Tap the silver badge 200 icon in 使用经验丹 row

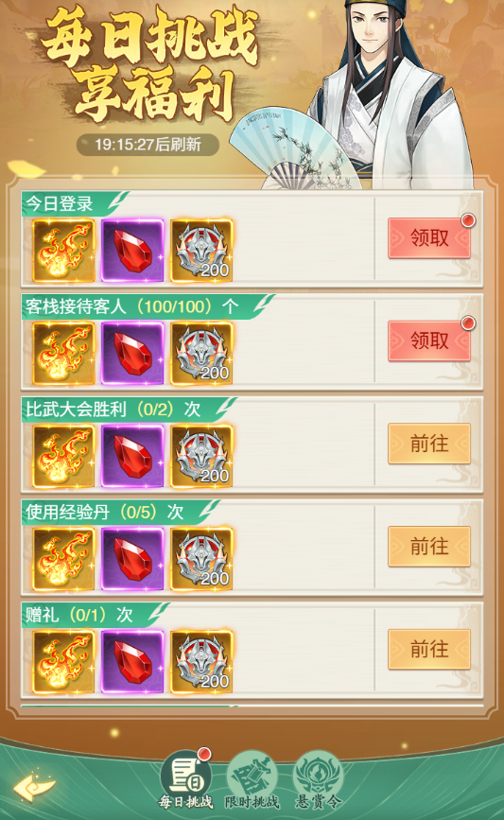pos(201,559)
